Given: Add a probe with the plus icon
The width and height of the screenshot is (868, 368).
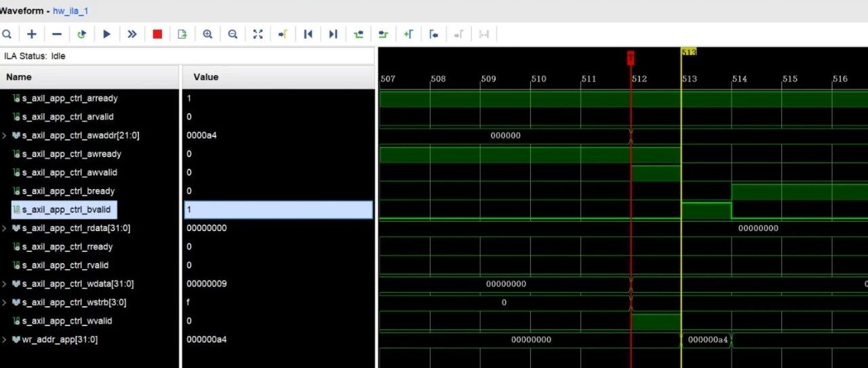Looking at the screenshot, I should click(x=32, y=34).
